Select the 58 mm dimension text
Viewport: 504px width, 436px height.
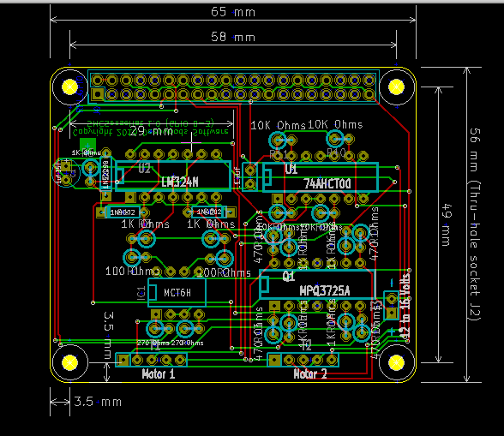point(233,37)
